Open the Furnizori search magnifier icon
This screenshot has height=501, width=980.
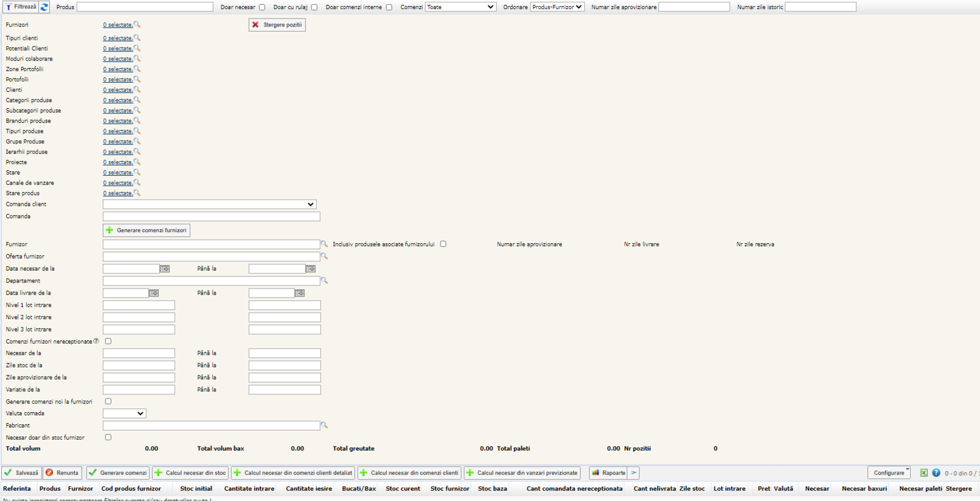tap(137, 24)
